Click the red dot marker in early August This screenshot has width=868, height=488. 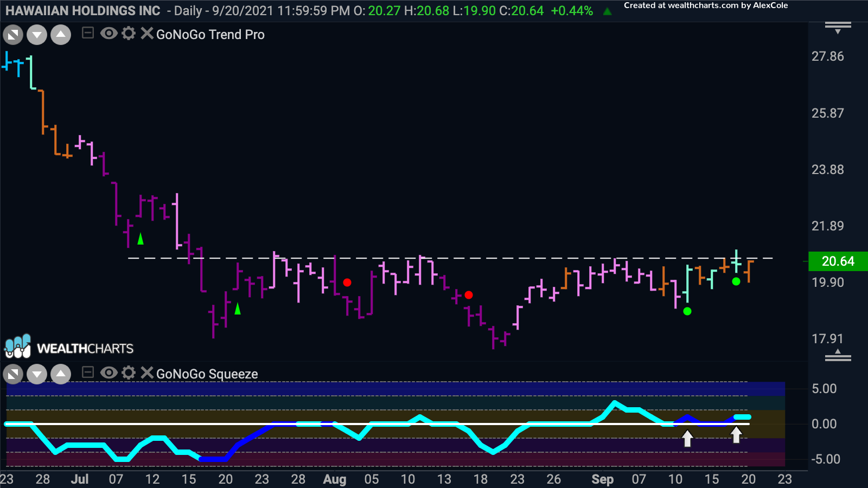tap(347, 282)
